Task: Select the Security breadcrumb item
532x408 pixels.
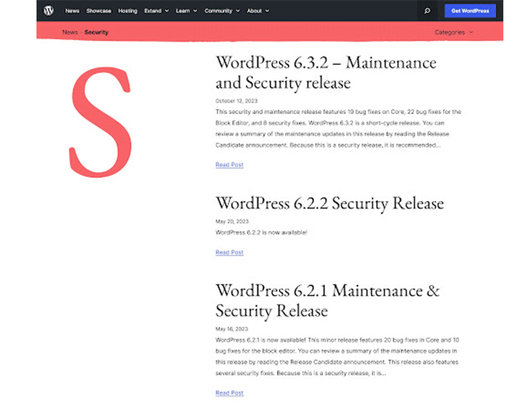Action: [96, 32]
